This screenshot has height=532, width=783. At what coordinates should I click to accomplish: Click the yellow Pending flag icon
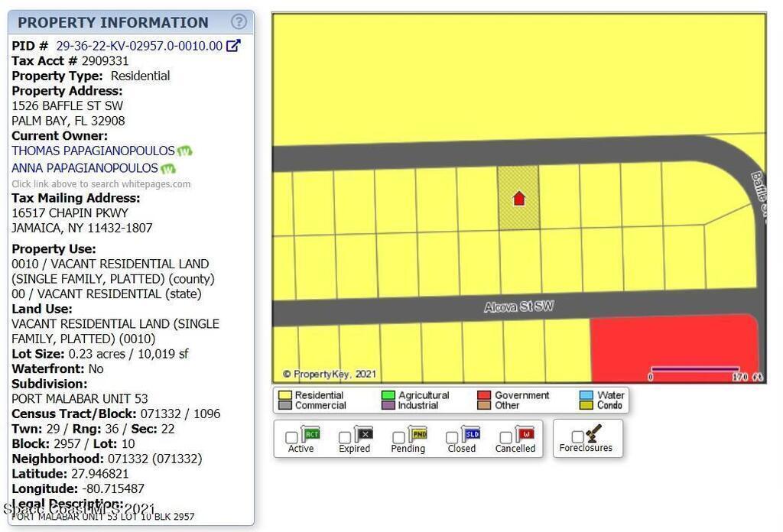[418, 435]
